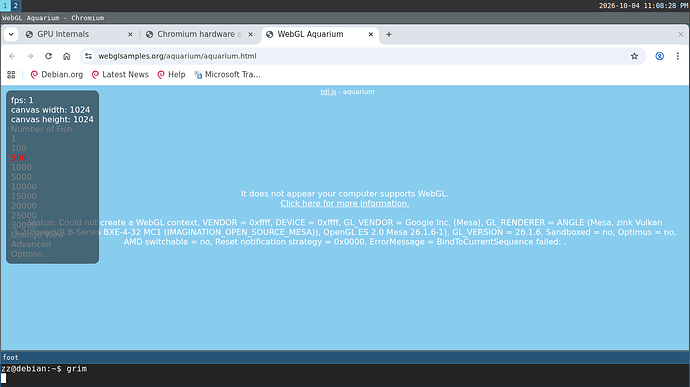Click the canvas width: 1024 text
The image size is (690, 387).
pyautogui.click(x=51, y=110)
